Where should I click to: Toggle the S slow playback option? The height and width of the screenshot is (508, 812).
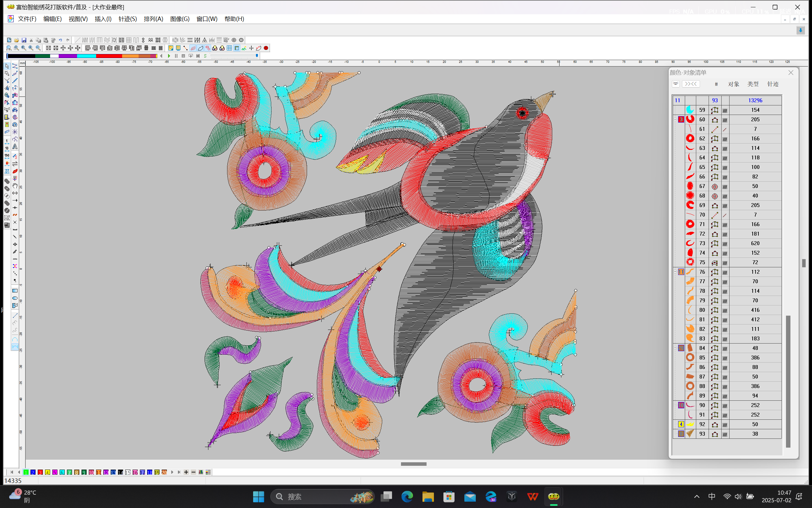(x=205, y=56)
